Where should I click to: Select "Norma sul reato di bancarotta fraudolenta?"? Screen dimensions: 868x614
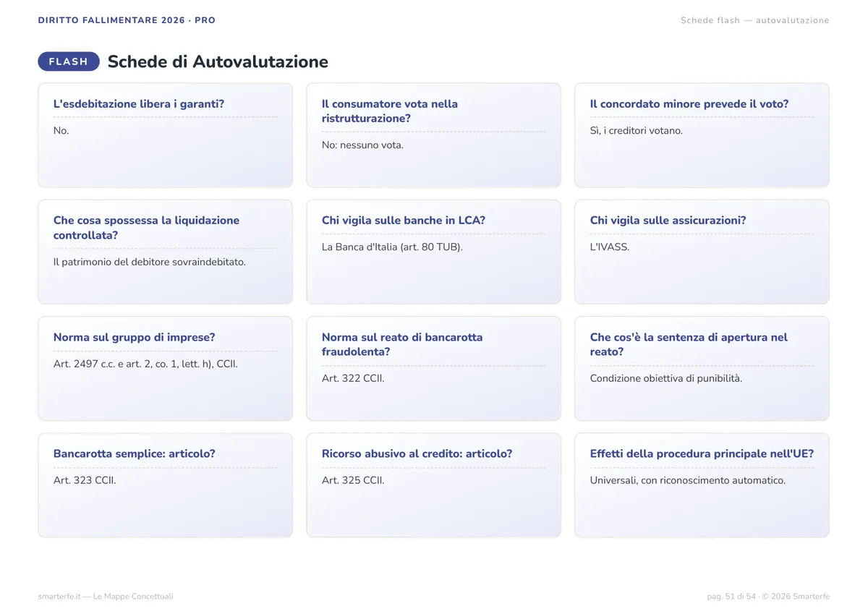402,344
